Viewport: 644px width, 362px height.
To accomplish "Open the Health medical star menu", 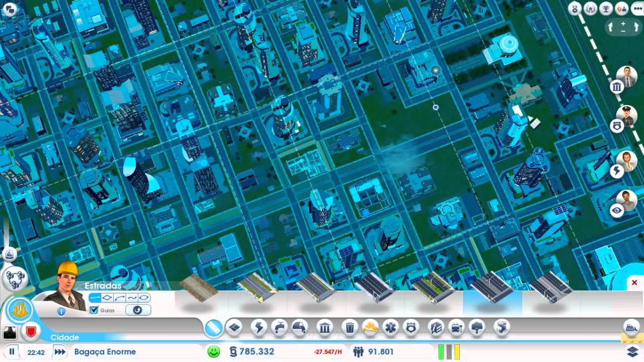I will click(x=391, y=328).
